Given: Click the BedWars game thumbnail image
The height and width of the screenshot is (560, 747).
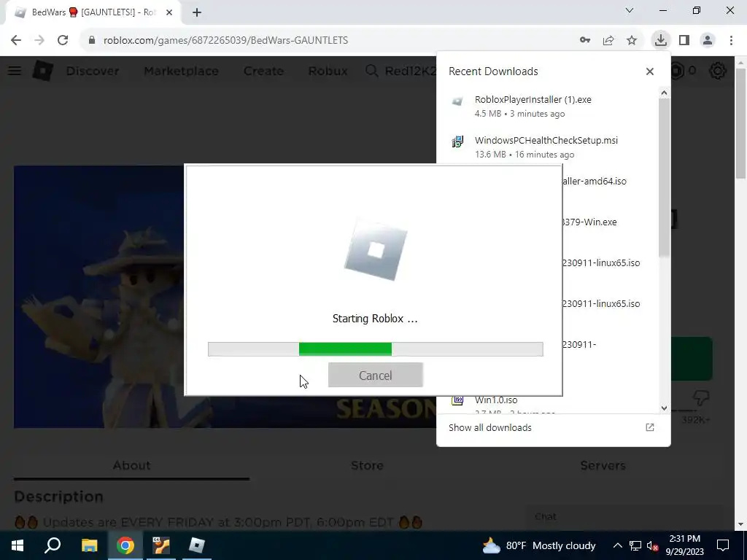Looking at the screenshot, I should click(x=99, y=296).
